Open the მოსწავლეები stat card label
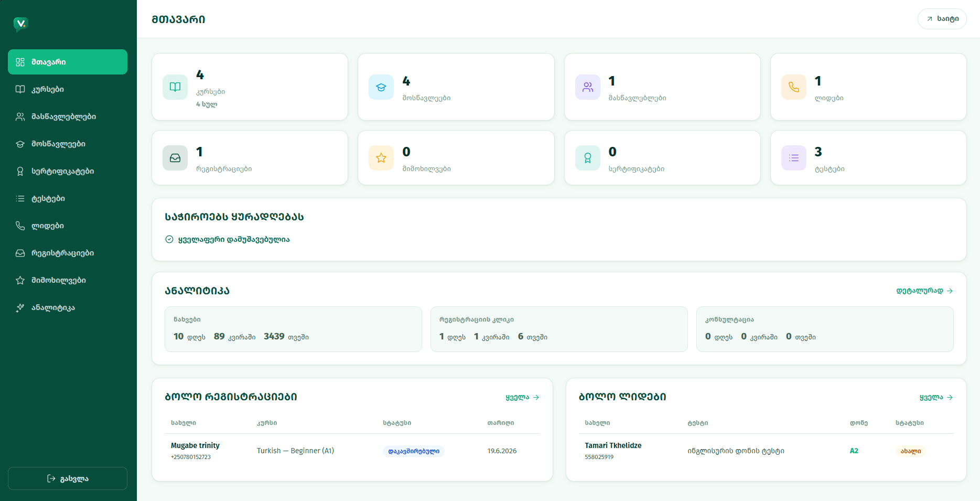This screenshot has width=980, height=501. [x=426, y=98]
